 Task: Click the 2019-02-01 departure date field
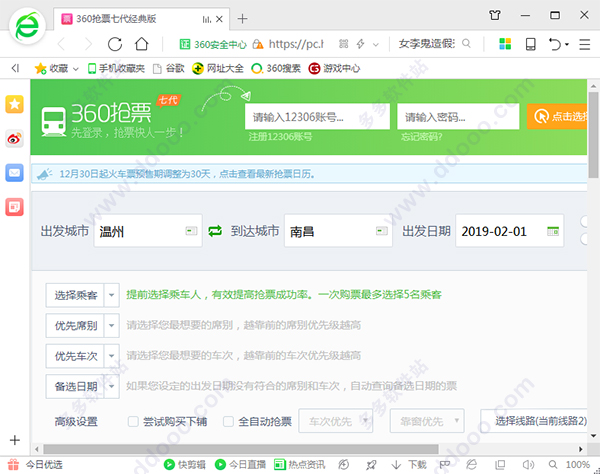point(509,231)
